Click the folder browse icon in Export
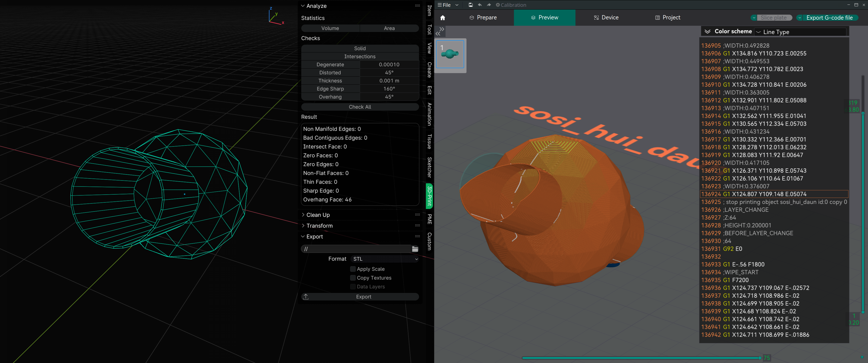Screen dimensions: 868x363 415,249
